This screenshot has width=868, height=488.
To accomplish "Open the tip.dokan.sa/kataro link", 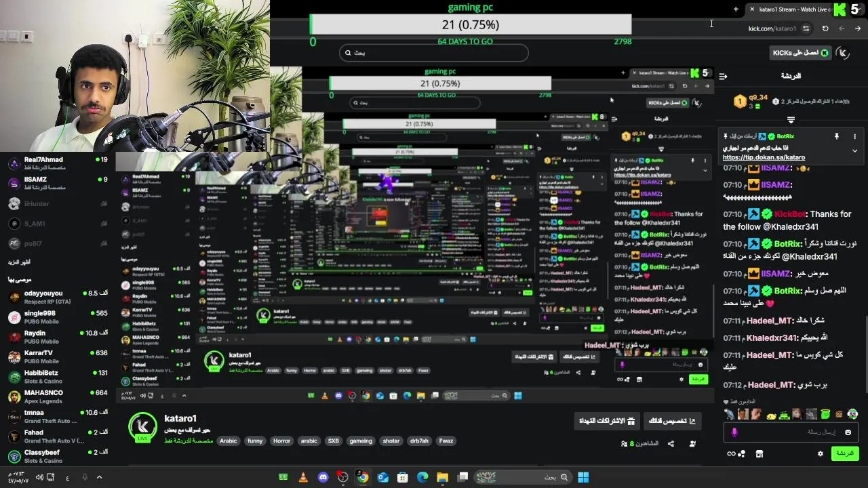I will tap(764, 157).
